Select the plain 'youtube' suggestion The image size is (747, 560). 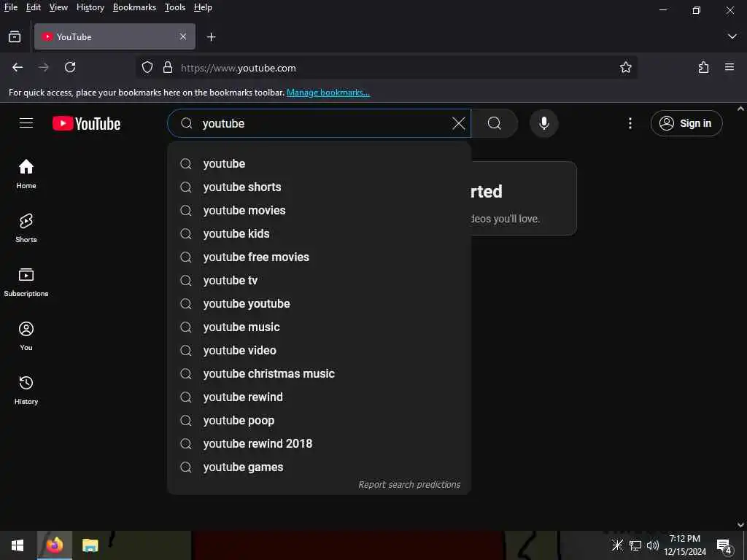click(320, 164)
